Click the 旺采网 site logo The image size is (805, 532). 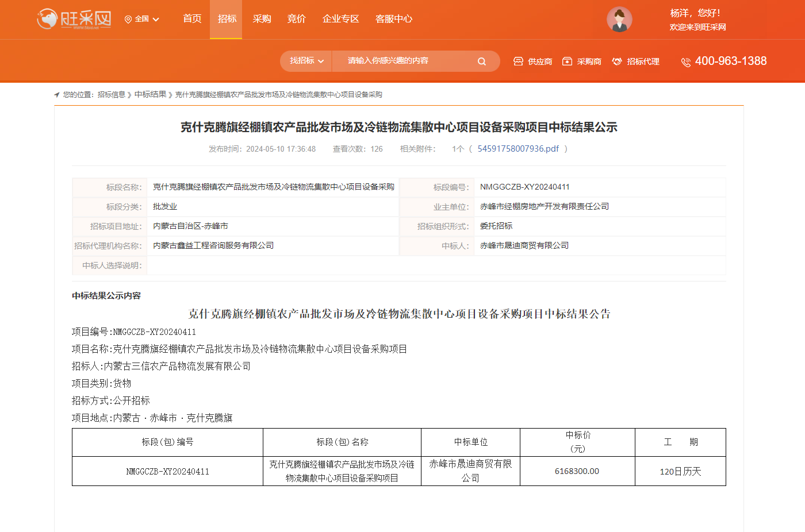pos(74,19)
